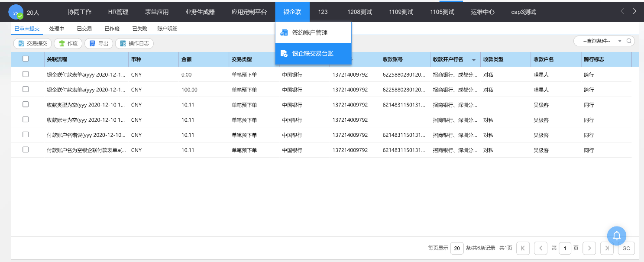Click the GO pagination button
Image resolution: width=644 pixels, height=262 pixels.
[626, 248]
